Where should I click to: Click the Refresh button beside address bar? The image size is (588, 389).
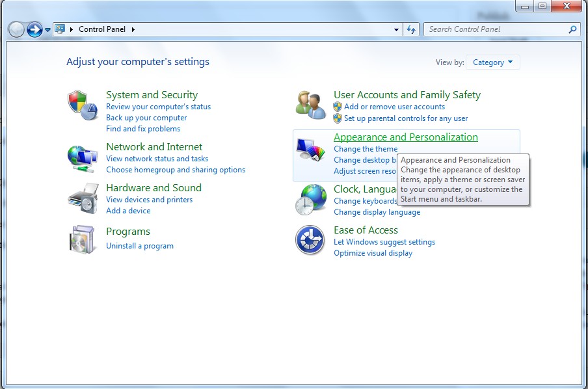point(411,29)
